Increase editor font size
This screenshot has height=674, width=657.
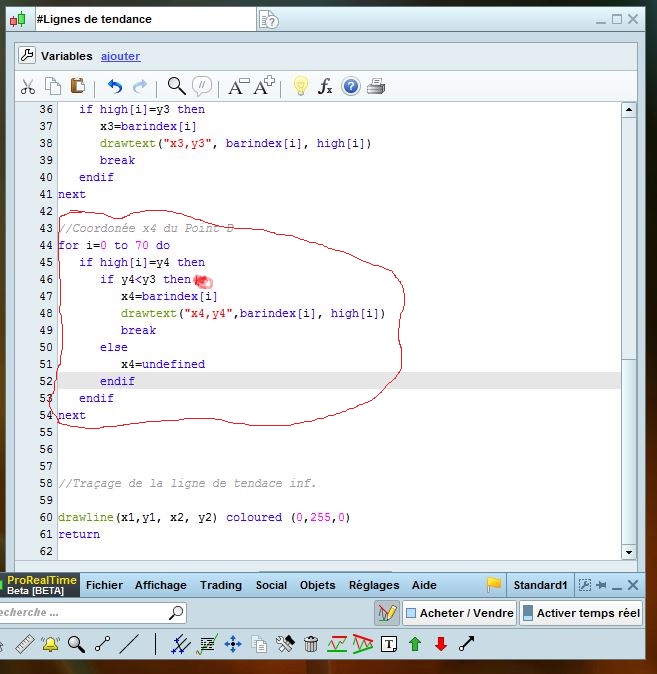pyautogui.click(x=264, y=87)
